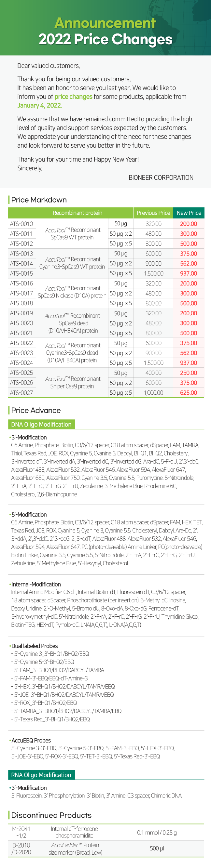Click the "2022 Price Changes" headline
Viewport: 211px width, 868px height.
pyautogui.click(x=105, y=39)
